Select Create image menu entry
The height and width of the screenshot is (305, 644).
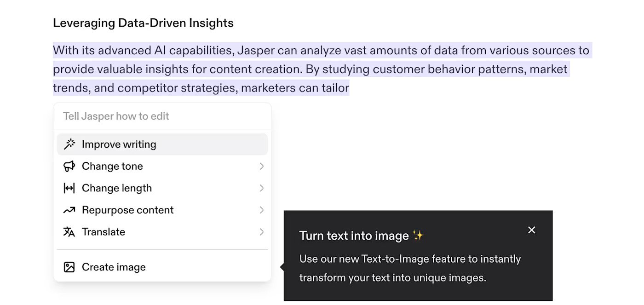[114, 267]
